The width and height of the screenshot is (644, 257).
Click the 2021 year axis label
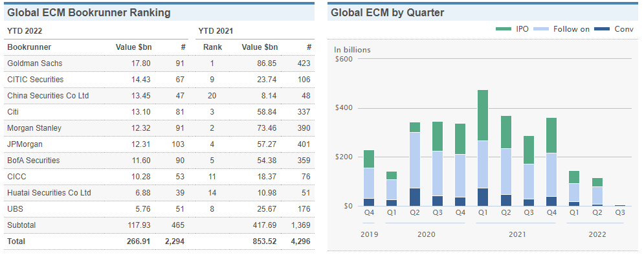click(x=517, y=234)
